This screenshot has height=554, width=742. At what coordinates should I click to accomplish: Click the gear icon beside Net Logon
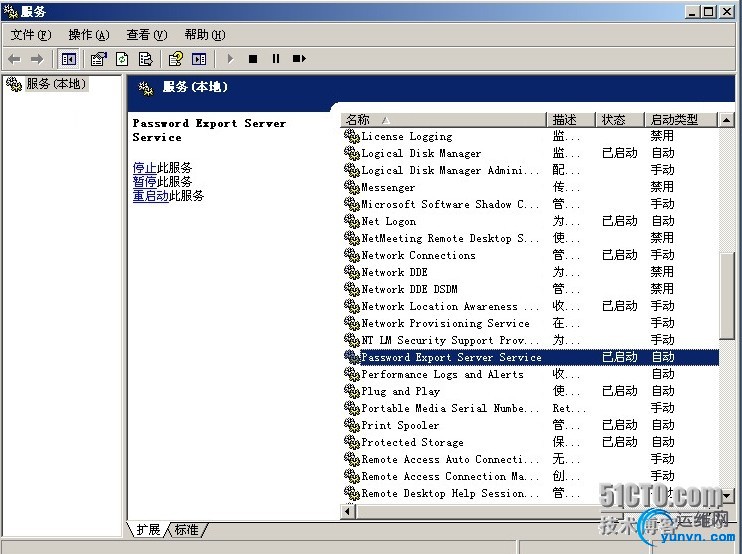[352, 221]
